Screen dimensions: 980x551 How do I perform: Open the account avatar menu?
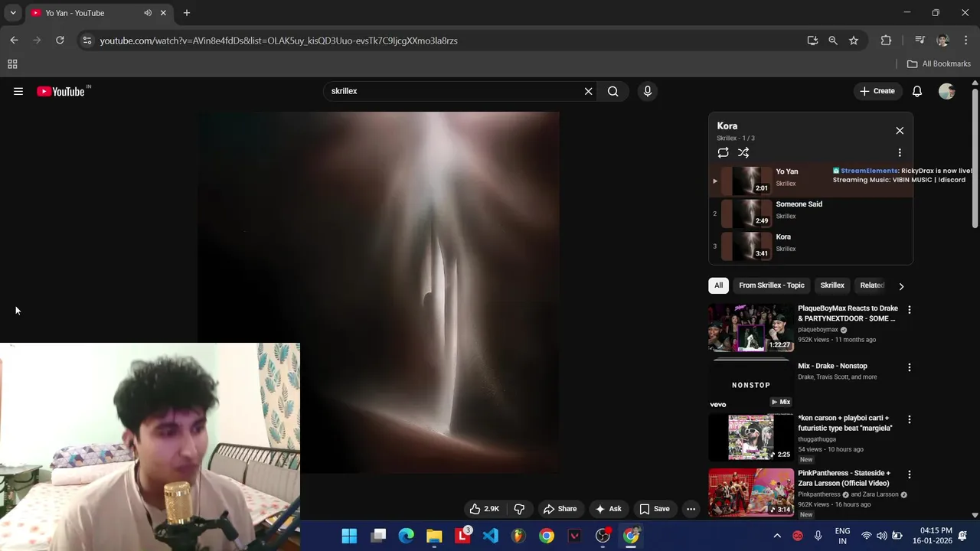pyautogui.click(x=947, y=91)
